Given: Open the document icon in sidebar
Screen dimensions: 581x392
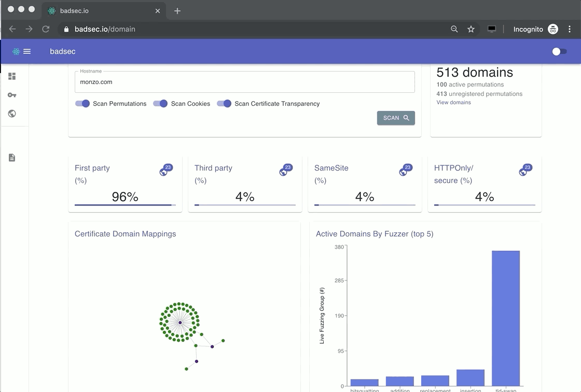Looking at the screenshot, I should coord(12,158).
